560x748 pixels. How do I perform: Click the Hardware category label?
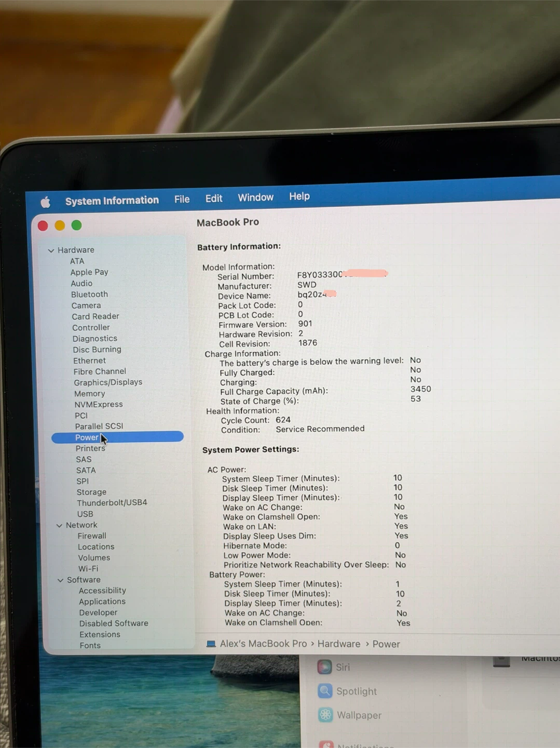(x=76, y=250)
